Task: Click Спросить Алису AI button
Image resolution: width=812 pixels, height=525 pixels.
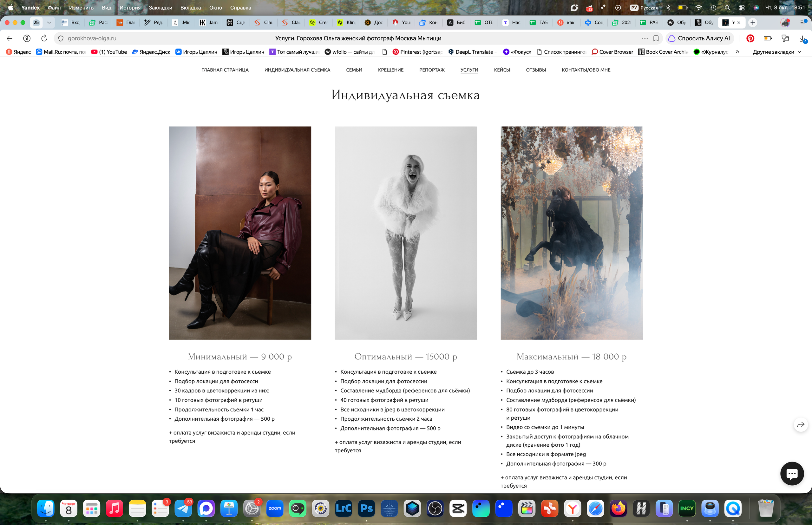Action: click(699, 38)
